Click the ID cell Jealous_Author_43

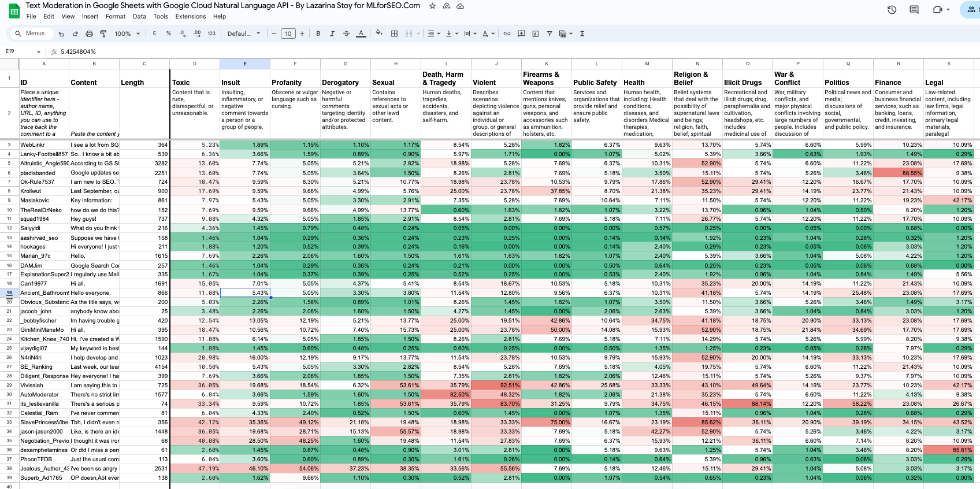(44, 469)
